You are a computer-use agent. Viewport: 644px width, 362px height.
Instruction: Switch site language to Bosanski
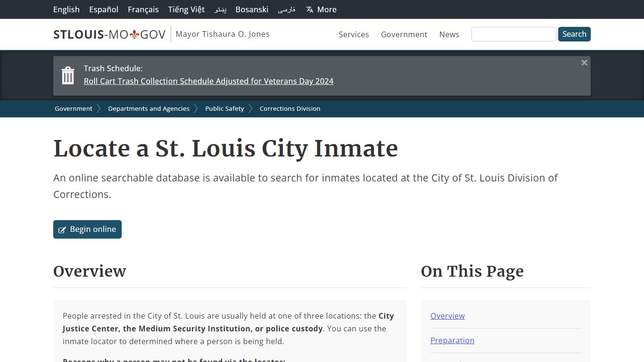tap(252, 9)
